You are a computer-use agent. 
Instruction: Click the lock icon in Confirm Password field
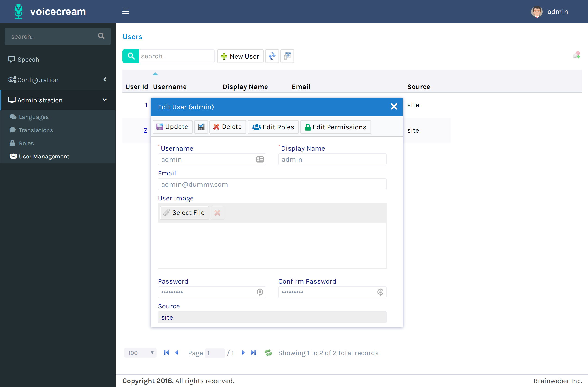point(380,292)
